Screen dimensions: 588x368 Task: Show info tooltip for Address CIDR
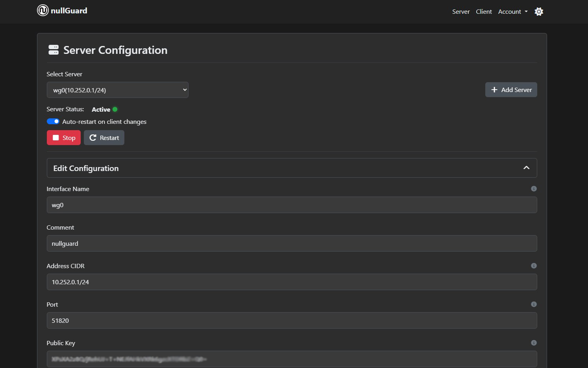(x=534, y=266)
